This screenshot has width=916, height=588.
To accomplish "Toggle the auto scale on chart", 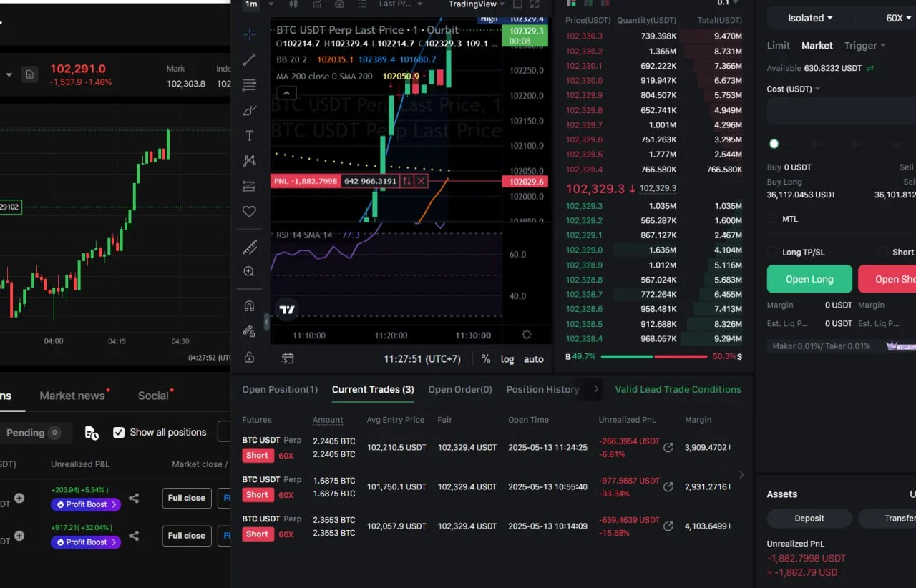I will click(534, 359).
